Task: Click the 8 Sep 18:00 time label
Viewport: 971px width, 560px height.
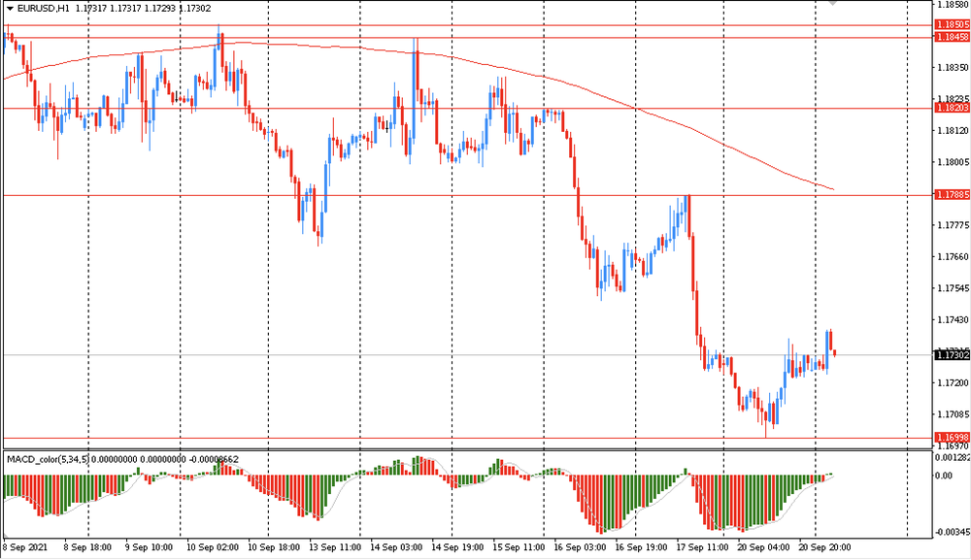Action: [87, 547]
